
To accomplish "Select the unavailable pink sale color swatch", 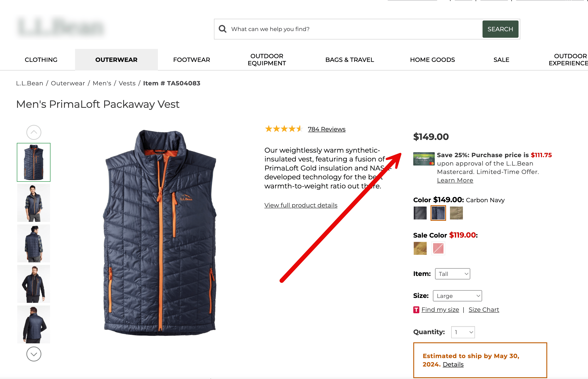I will (438, 248).
